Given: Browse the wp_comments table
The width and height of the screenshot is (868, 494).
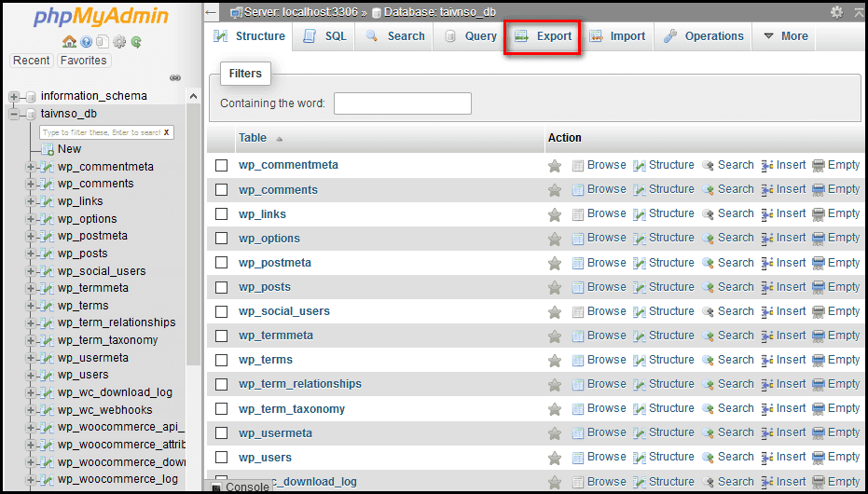Looking at the screenshot, I should point(599,190).
